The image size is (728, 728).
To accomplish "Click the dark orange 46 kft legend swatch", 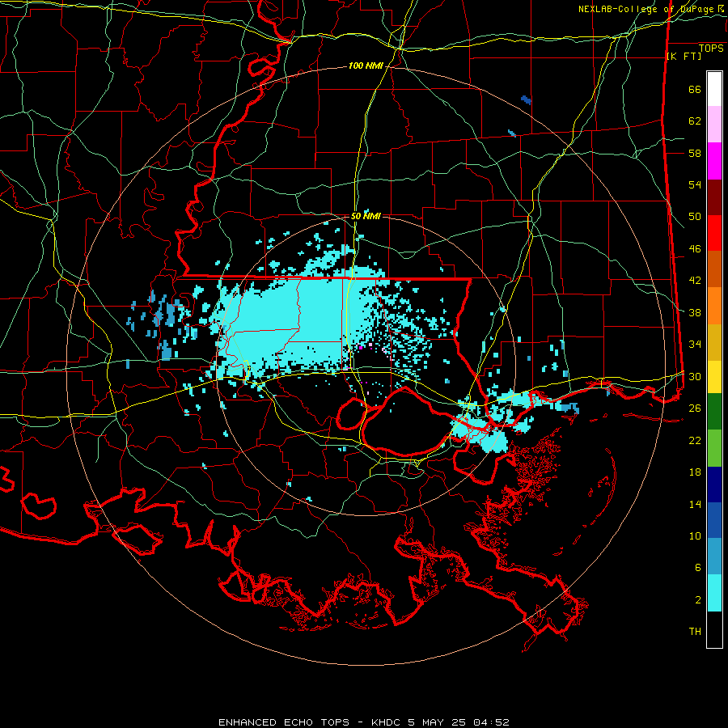I will coord(714,269).
